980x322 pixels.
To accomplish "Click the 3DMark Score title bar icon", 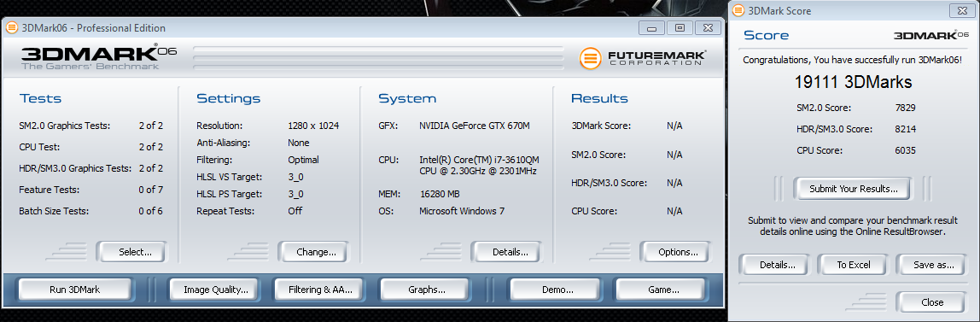I will pos(738,10).
